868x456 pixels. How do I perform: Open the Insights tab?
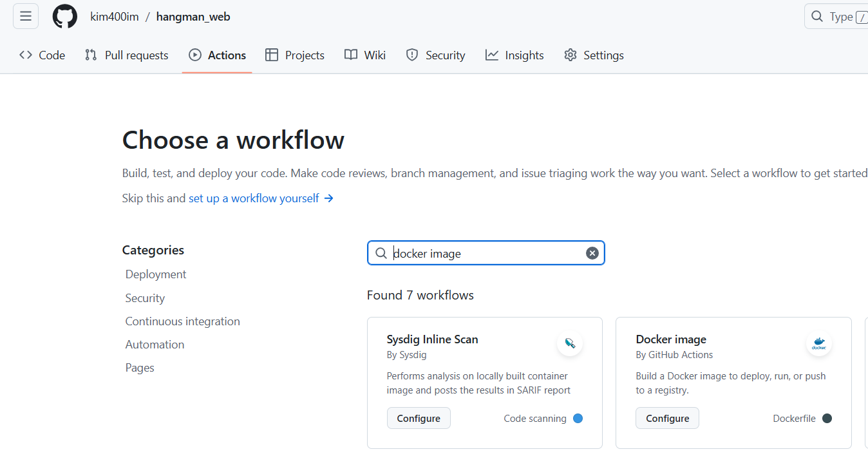[514, 55]
